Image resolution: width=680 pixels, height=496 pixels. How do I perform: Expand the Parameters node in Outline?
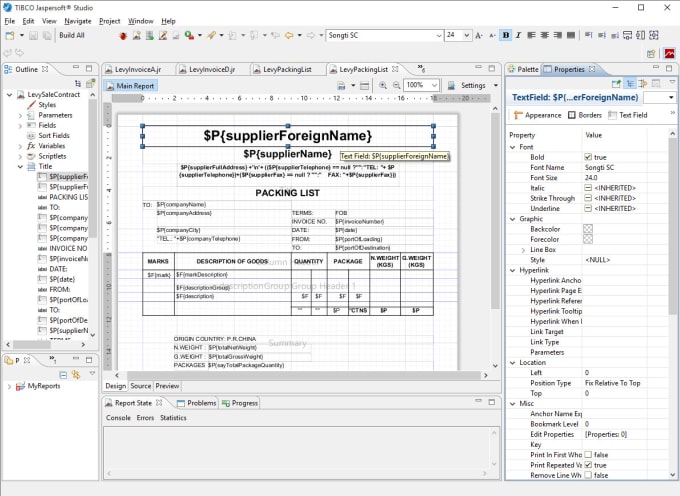pos(20,115)
